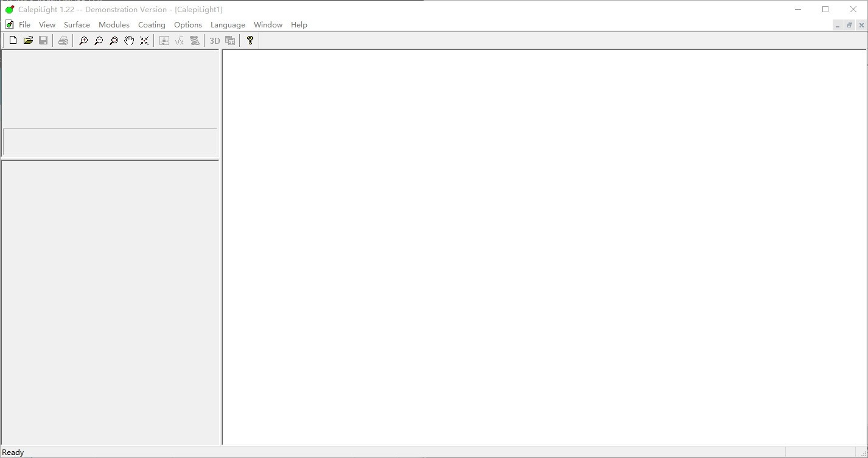
Task: Click the 3D view toolbar button
Action: coord(214,41)
